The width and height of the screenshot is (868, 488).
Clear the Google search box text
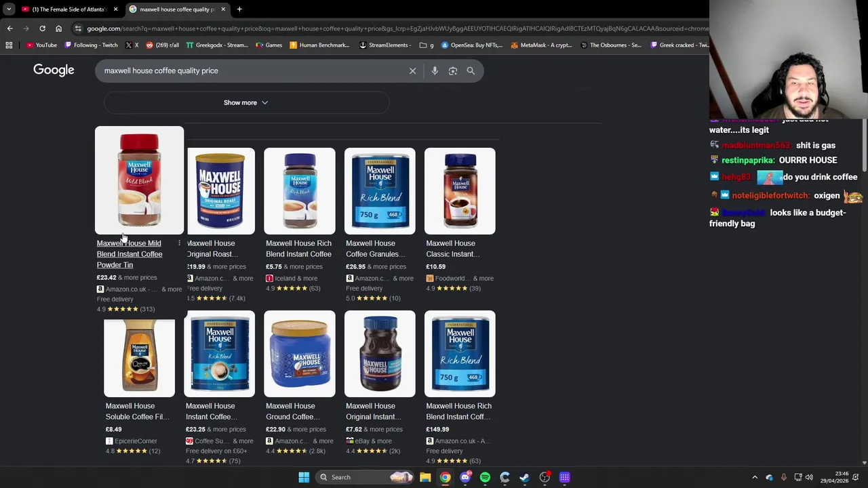412,70
